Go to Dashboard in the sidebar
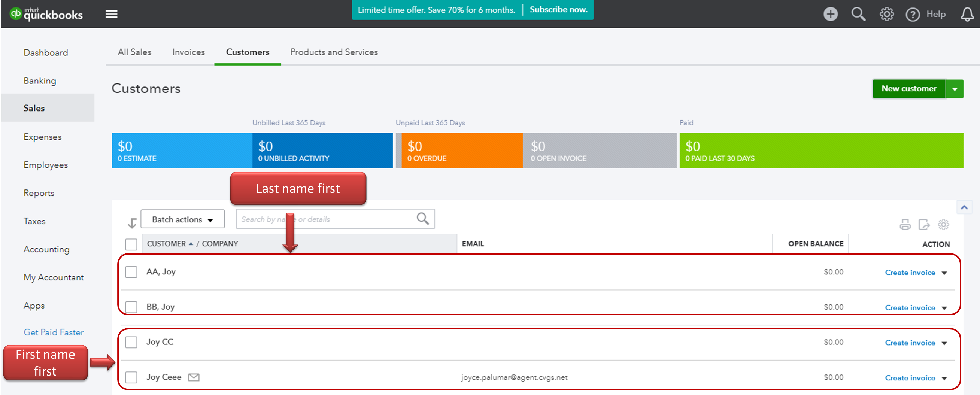980x395 pixels. click(x=46, y=52)
